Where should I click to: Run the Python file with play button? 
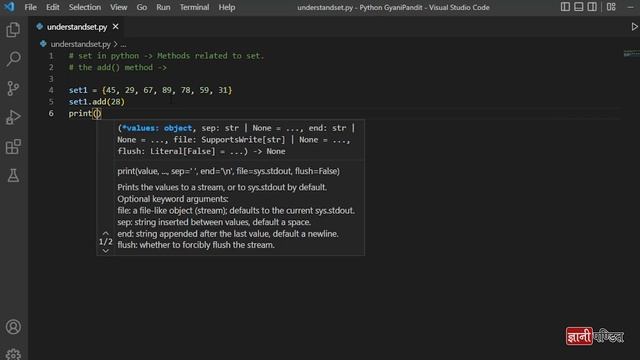coord(634,27)
